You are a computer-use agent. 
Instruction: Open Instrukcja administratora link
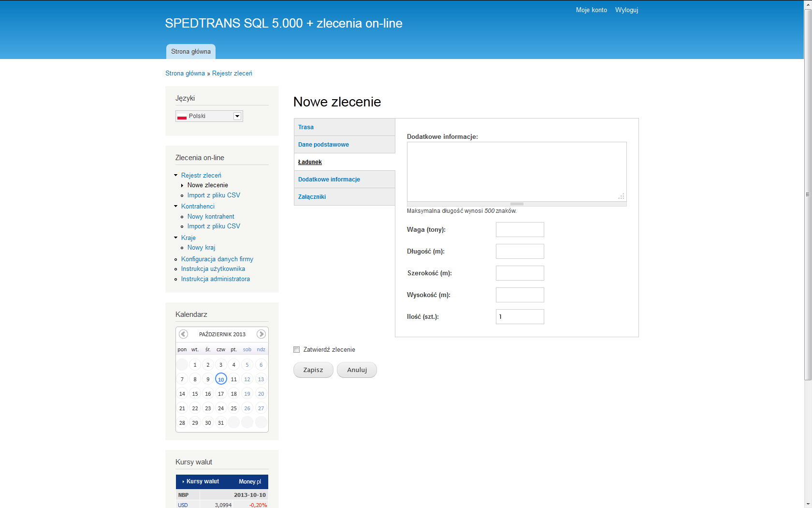click(x=216, y=279)
